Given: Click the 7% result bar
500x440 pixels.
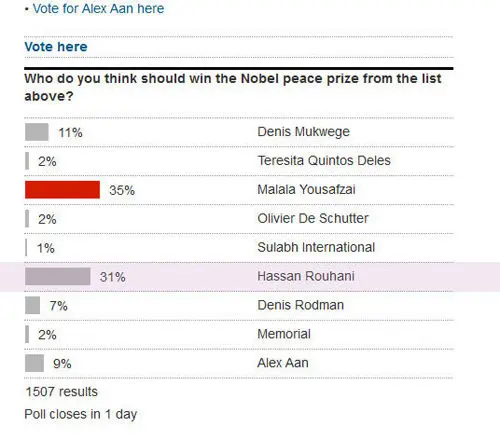Looking at the screenshot, I should point(32,305).
